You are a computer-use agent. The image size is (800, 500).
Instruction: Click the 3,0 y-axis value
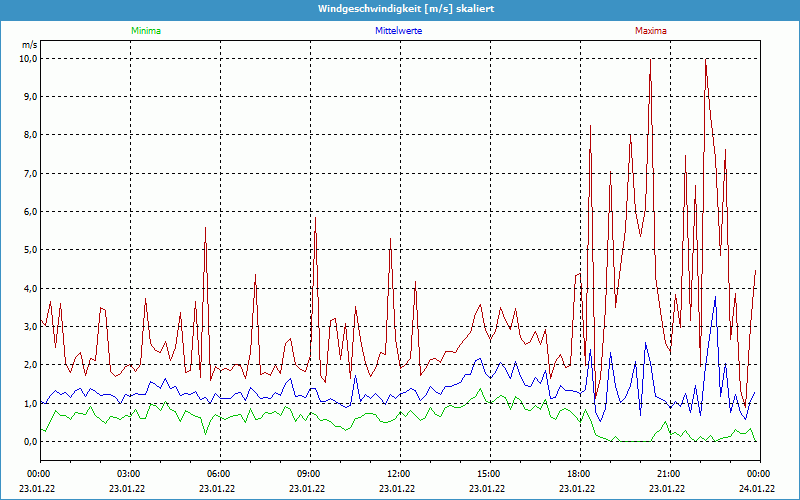[x=31, y=327]
